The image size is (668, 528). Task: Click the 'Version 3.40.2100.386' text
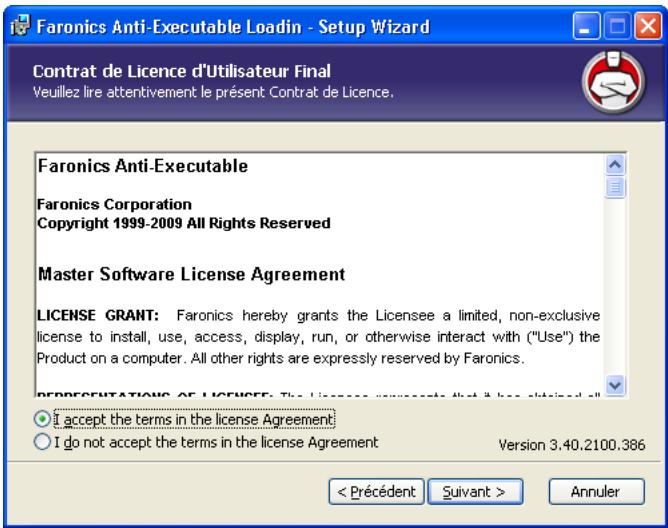coord(572,445)
